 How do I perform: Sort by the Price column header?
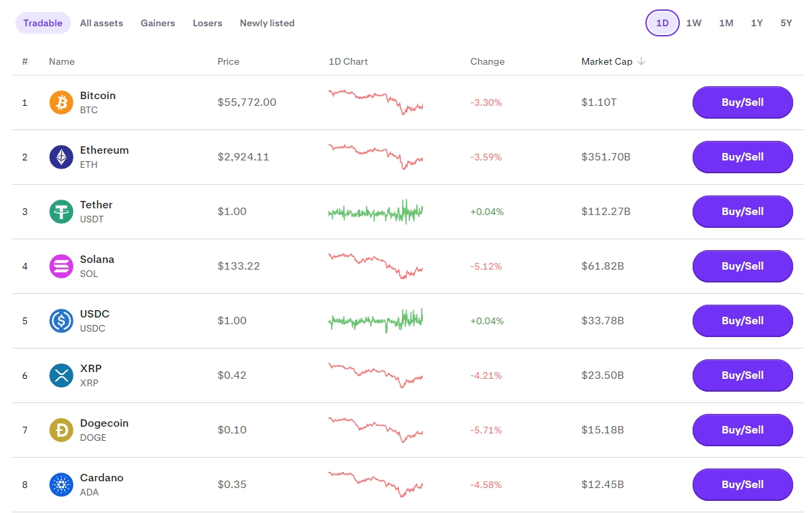pyautogui.click(x=228, y=61)
